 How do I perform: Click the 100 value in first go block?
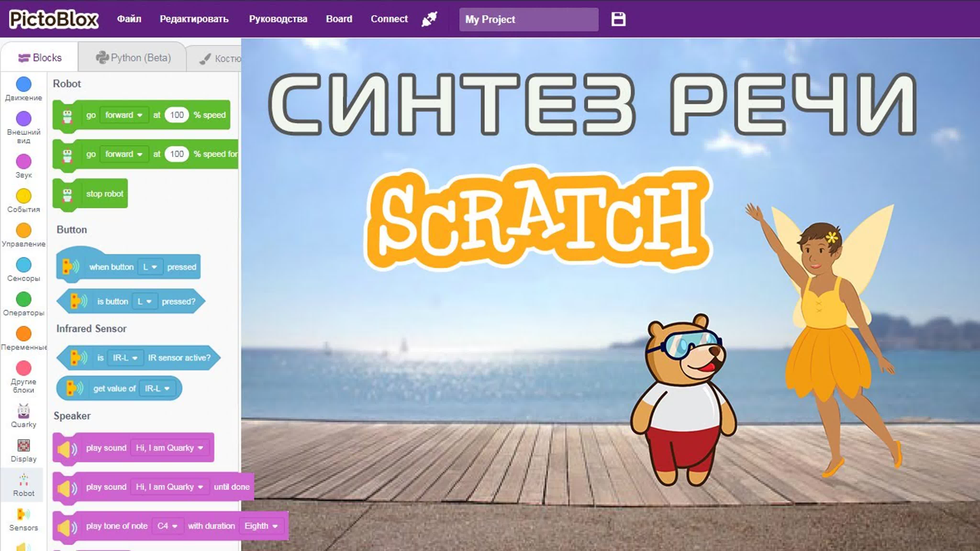click(177, 115)
